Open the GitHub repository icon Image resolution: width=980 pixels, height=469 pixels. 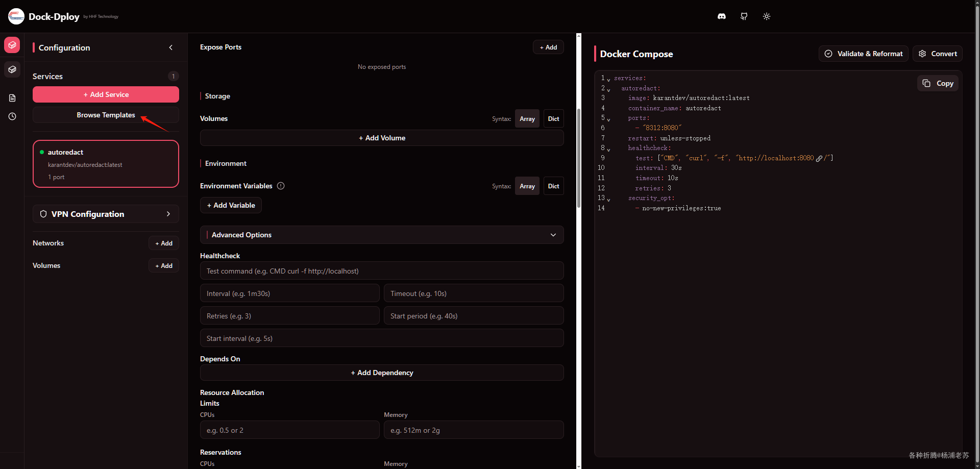[744, 16]
